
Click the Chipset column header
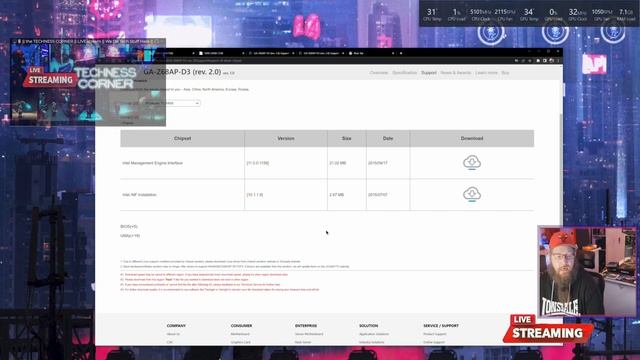pos(182,138)
